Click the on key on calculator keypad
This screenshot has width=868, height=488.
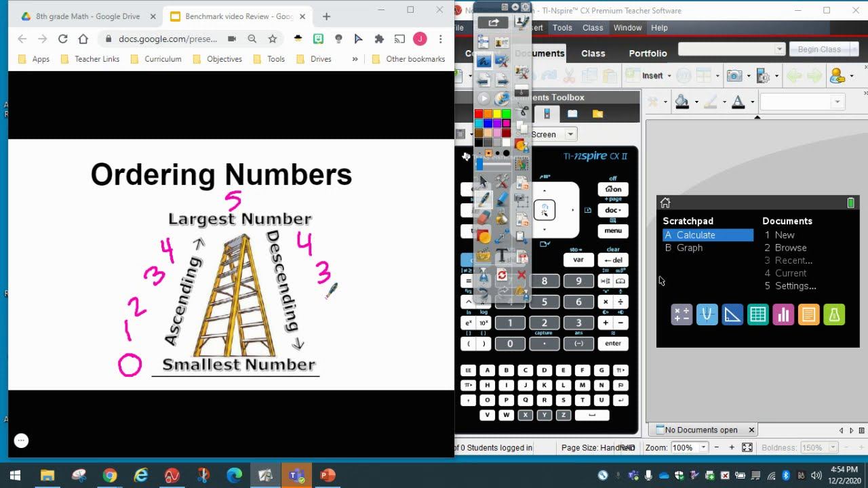[613, 189]
